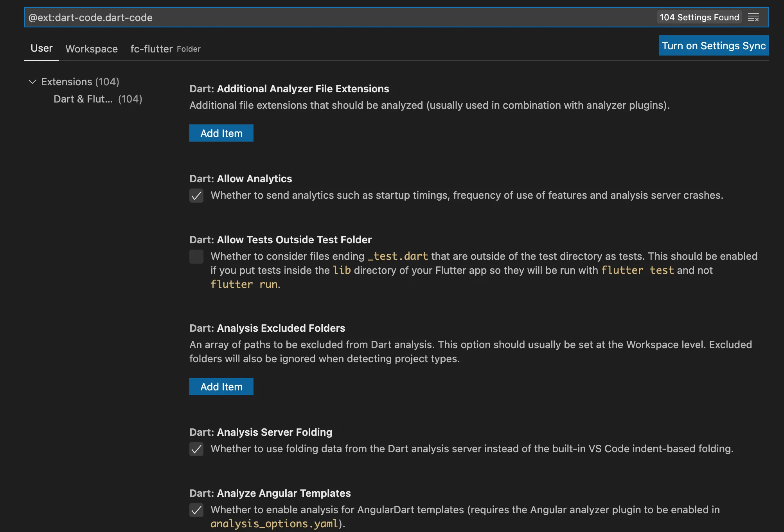
Task: Click the 104 Settings Found badge
Action: [699, 18]
